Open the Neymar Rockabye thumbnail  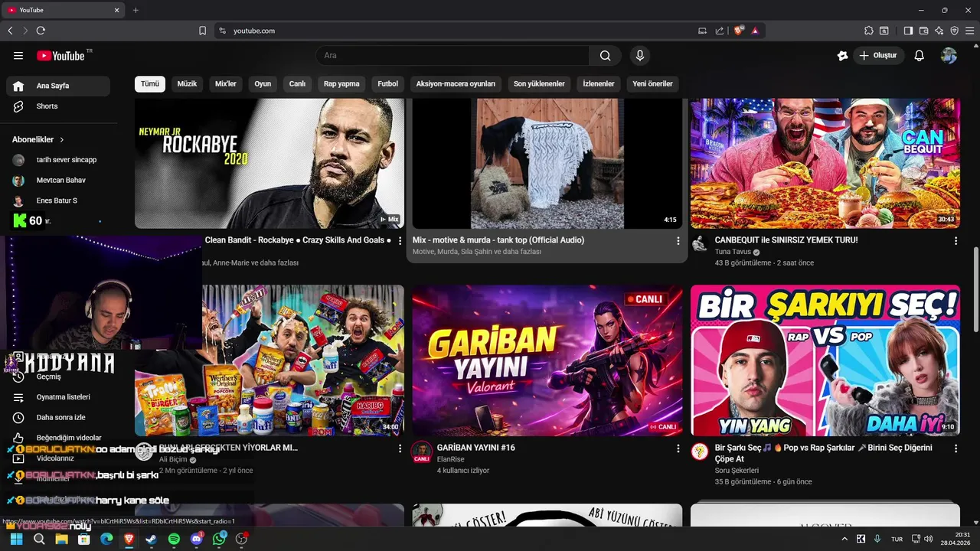point(269,163)
